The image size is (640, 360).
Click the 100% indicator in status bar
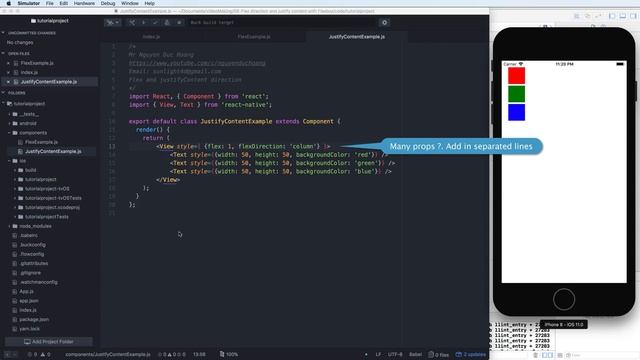[229, 354]
